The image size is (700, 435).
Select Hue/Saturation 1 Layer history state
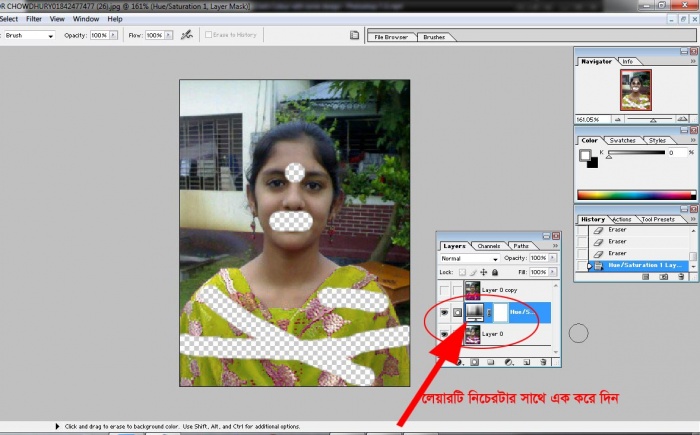tap(639, 265)
